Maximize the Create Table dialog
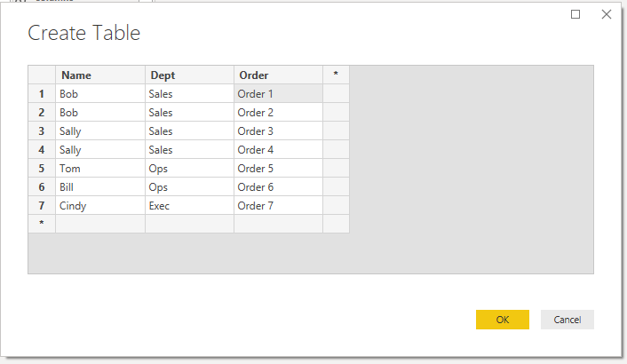Screen dimensions: 627x364 tap(575, 14)
